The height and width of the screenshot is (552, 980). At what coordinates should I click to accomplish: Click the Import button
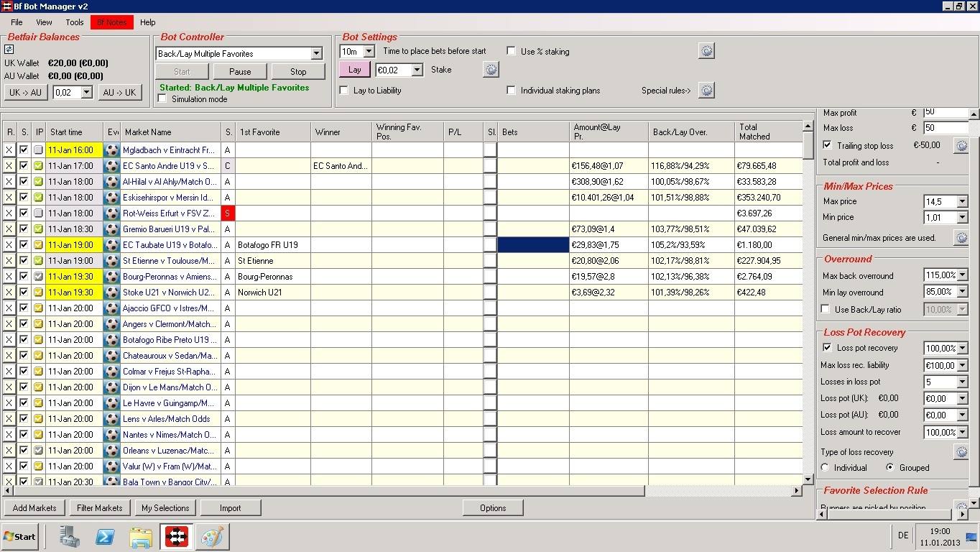(230, 508)
